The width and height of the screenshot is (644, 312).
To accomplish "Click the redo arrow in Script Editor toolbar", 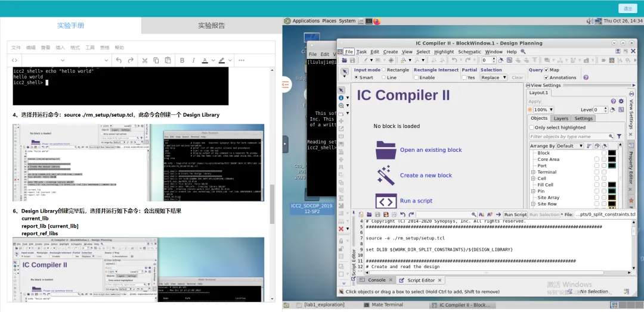I will click(x=411, y=214).
